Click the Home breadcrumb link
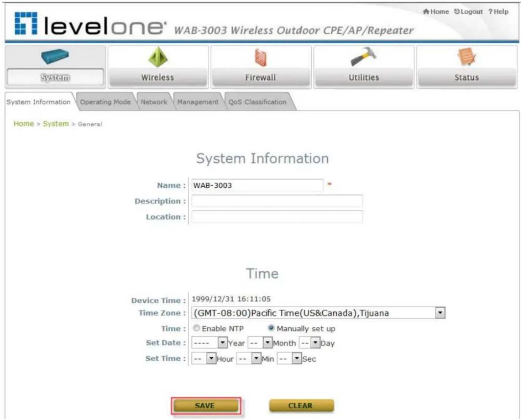 [x=24, y=124]
